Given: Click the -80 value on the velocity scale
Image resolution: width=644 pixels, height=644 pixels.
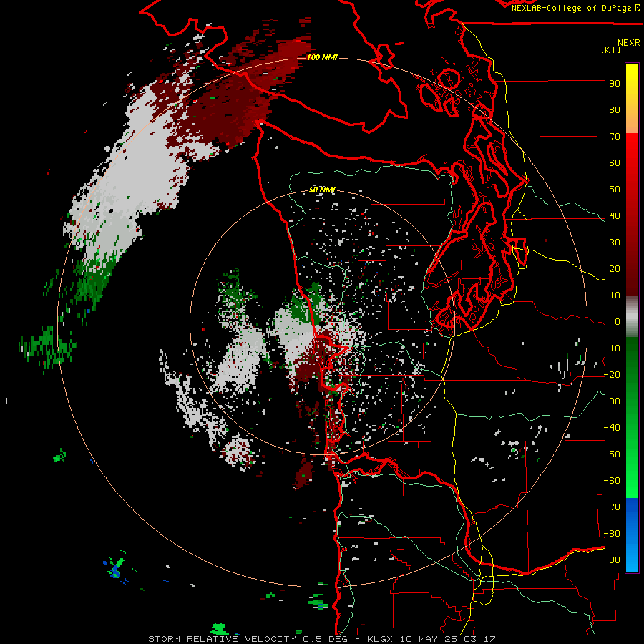Looking at the screenshot, I should [612, 534].
